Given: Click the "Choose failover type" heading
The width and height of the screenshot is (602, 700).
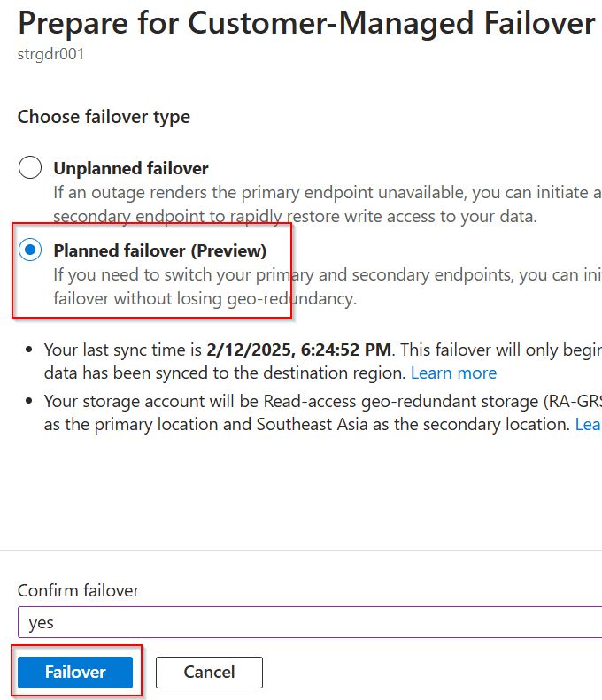Looking at the screenshot, I should click(x=104, y=117).
